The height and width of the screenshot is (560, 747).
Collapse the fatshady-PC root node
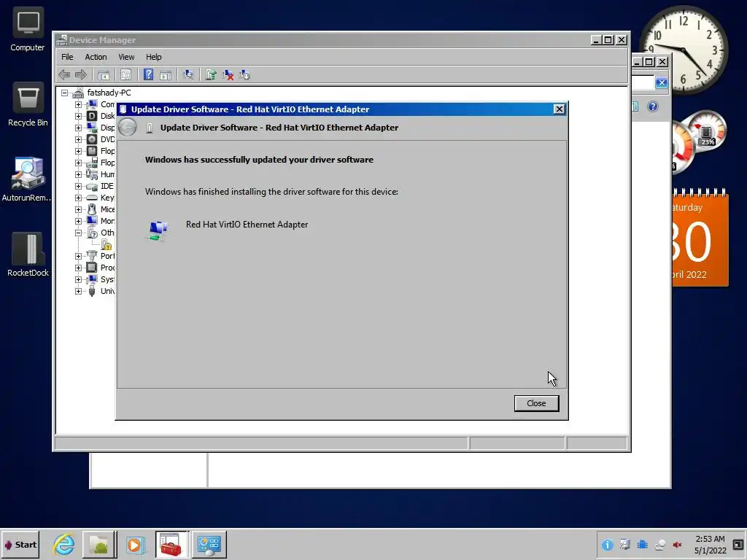click(64, 93)
